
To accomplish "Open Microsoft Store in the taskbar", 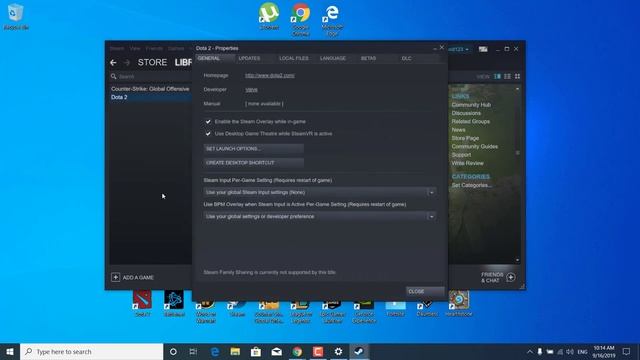I will click(256, 351).
